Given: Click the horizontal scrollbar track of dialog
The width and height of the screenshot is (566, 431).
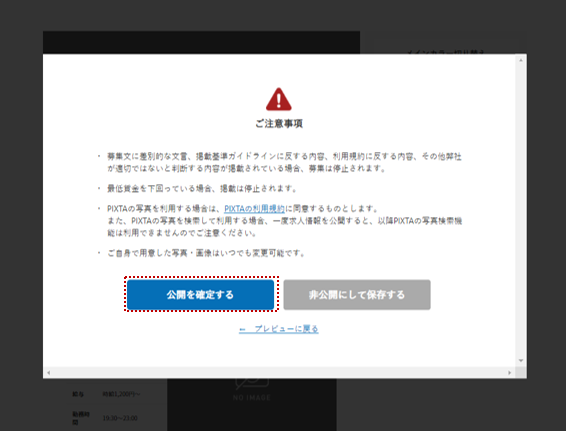Looking at the screenshot, I should [279, 373].
